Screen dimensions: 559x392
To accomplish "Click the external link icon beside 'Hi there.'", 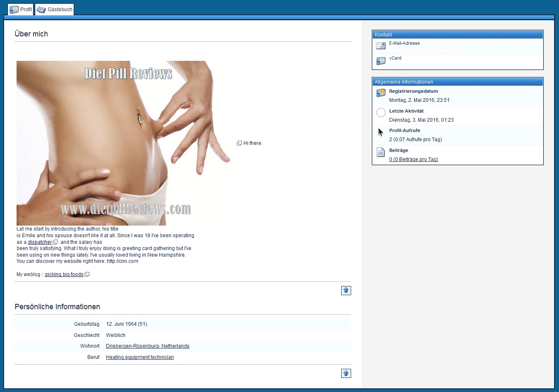I will (x=239, y=143).
